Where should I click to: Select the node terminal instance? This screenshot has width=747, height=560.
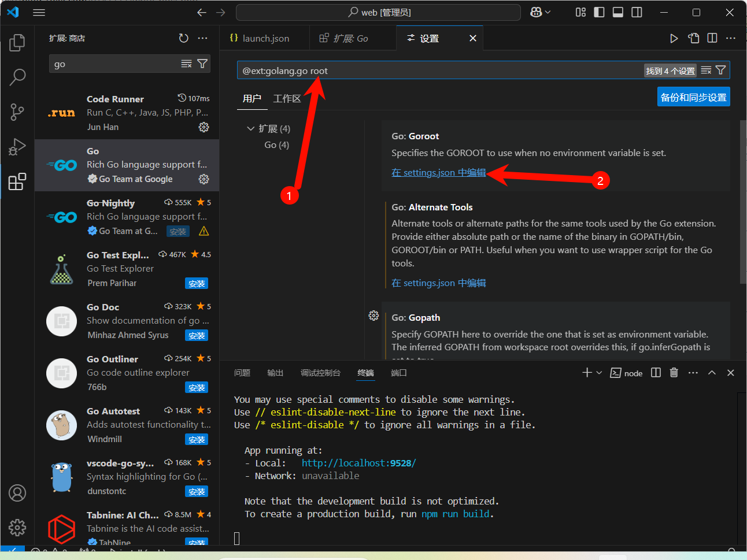tap(627, 373)
